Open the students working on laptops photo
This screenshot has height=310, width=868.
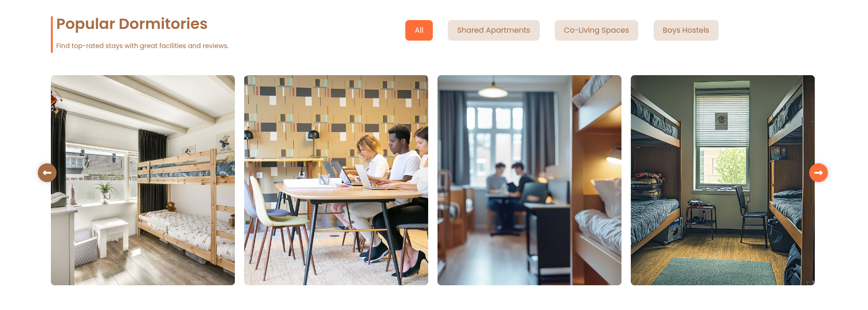(336, 180)
